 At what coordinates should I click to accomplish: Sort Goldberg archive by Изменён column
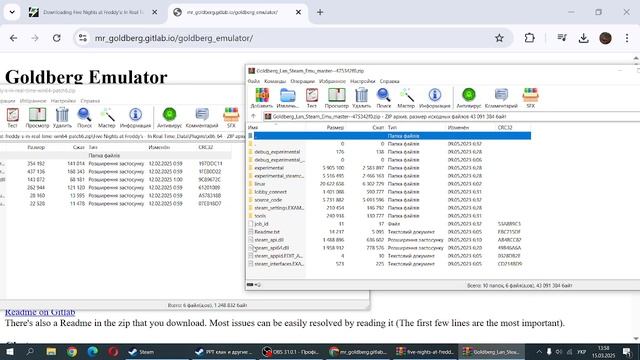click(x=458, y=128)
